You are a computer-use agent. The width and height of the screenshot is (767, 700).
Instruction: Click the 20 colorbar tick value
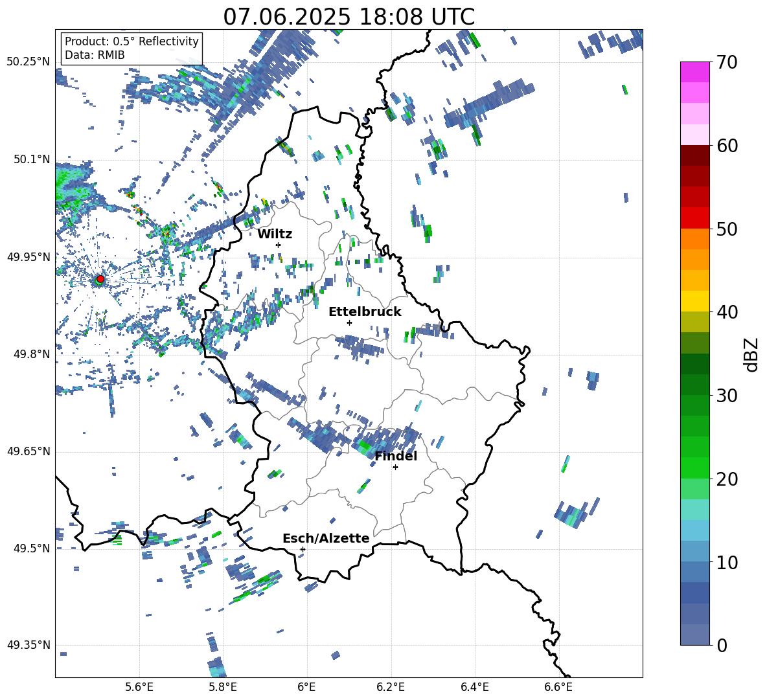(727, 479)
